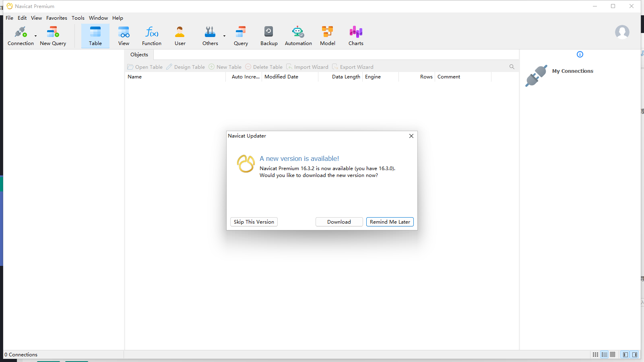This screenshot has height=362, width=644.
Task: Click the Download button
Action: pos(339,222)
